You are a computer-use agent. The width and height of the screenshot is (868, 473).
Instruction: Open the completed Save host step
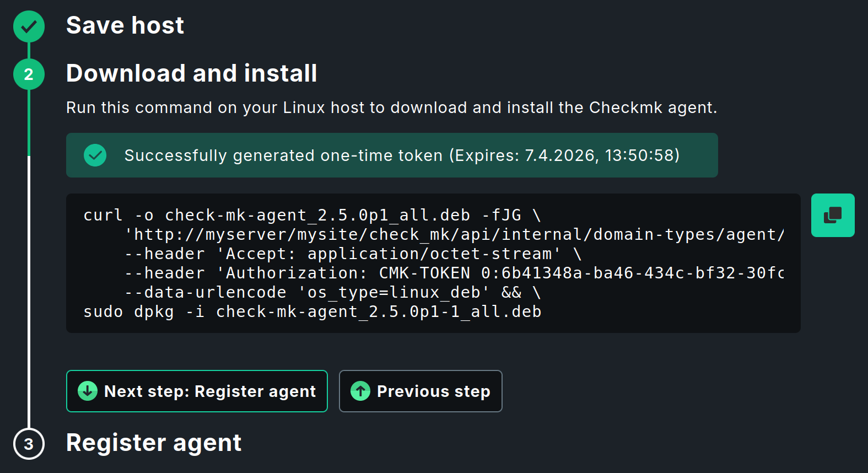click(125, 25)
